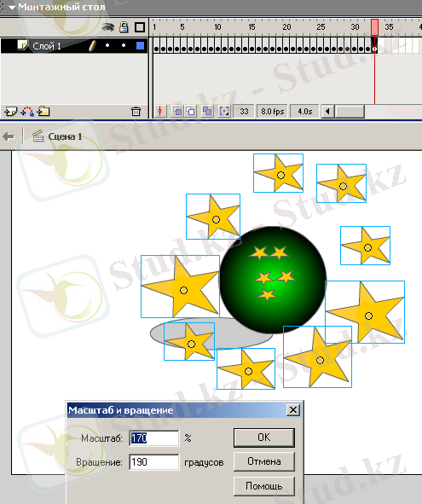Confirm the dialog with OK

[264, 437]
